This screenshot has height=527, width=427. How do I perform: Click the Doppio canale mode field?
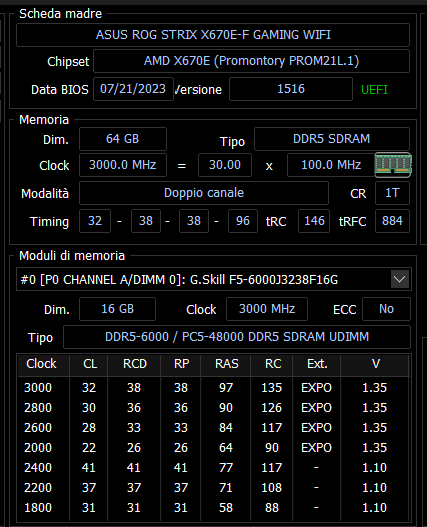(x=204, y=193)
